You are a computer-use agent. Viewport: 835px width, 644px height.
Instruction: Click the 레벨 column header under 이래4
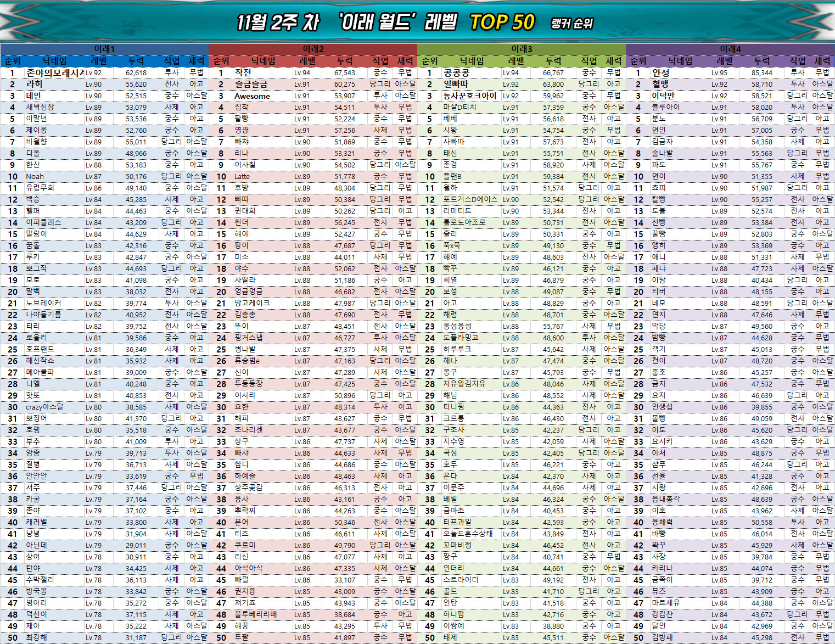(725, 61)
